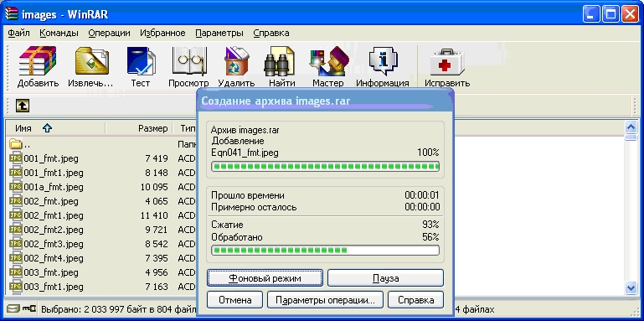This screenshot has width=644, height=321.
Task: Select the Удалить (Delete) recycle icon
Action: (x=236, y=66)
